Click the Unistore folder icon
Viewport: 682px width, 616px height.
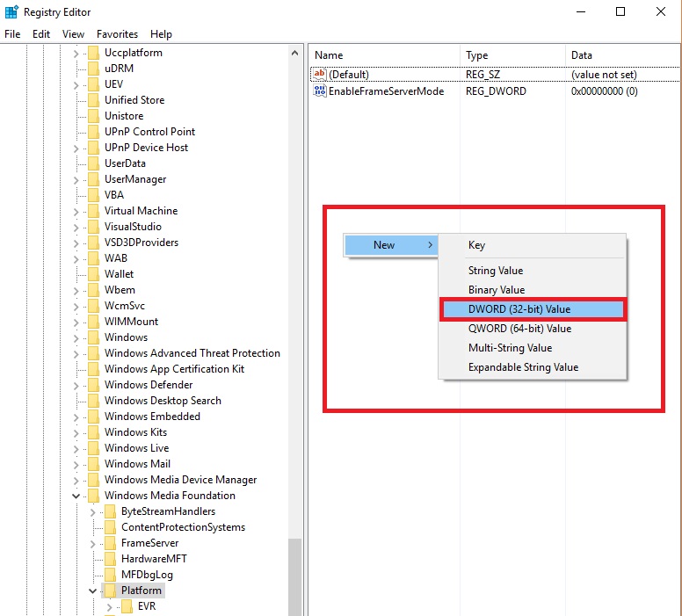pos(93,116)
